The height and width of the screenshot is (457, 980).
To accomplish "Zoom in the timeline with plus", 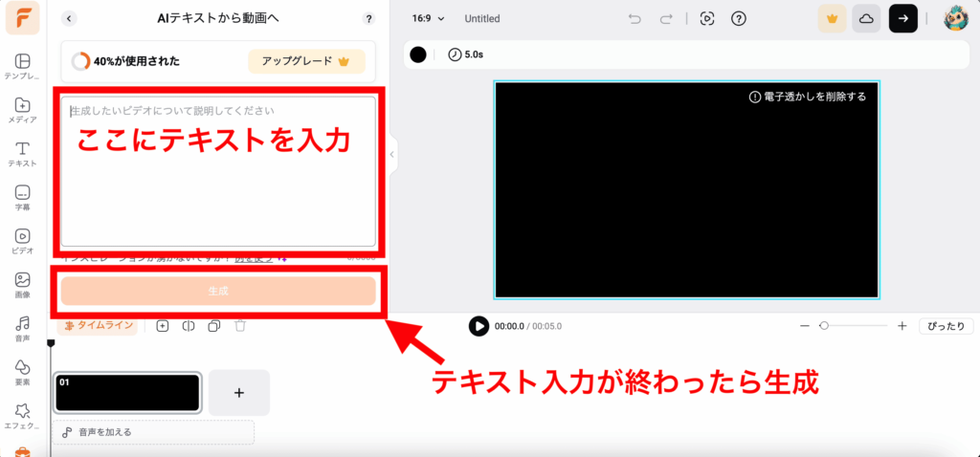I will pos(902,326).
